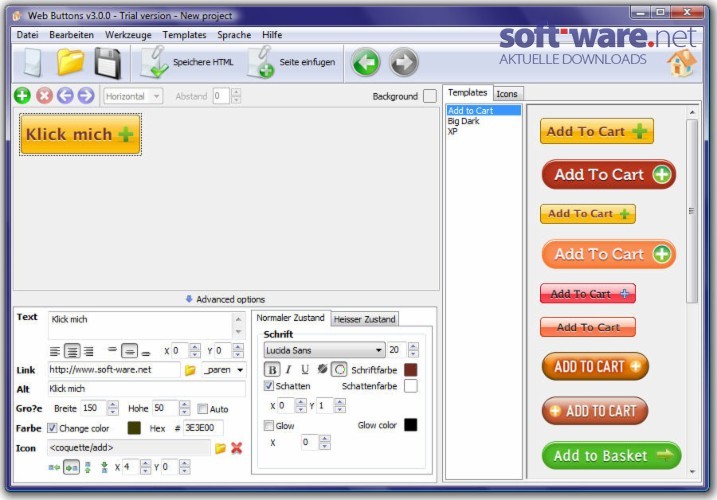Enable Auto size checkbox
The height and width of the screenshot is (500, 717).
203,409
